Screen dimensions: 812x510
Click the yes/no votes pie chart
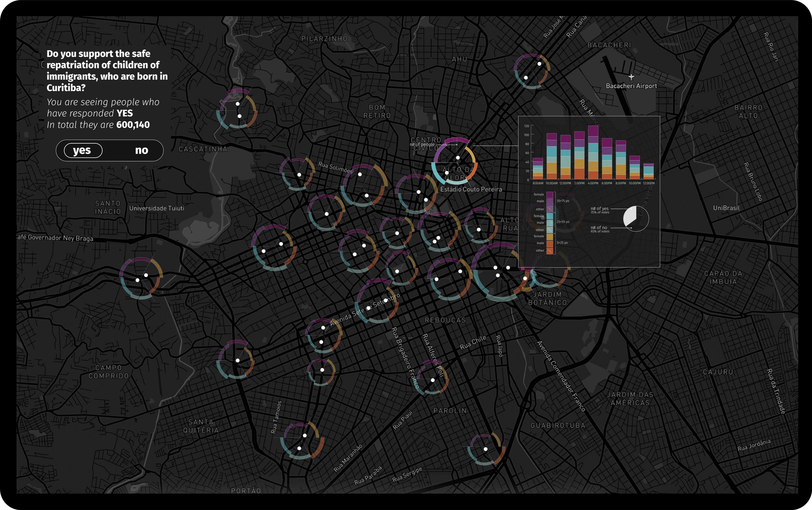coord(636,219)
